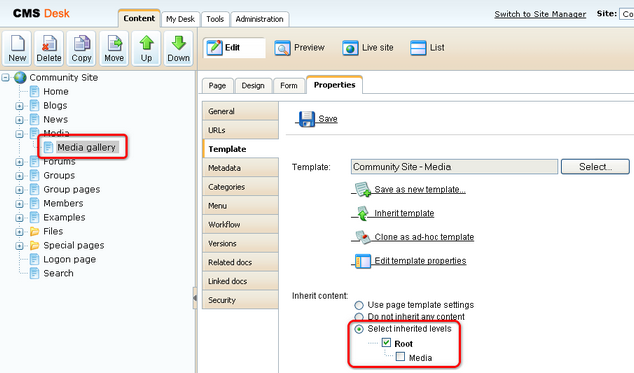The height and width of the screenshot is (373, 634).
Task: Switch to Edit mode
Action: [x=234, y=48]
